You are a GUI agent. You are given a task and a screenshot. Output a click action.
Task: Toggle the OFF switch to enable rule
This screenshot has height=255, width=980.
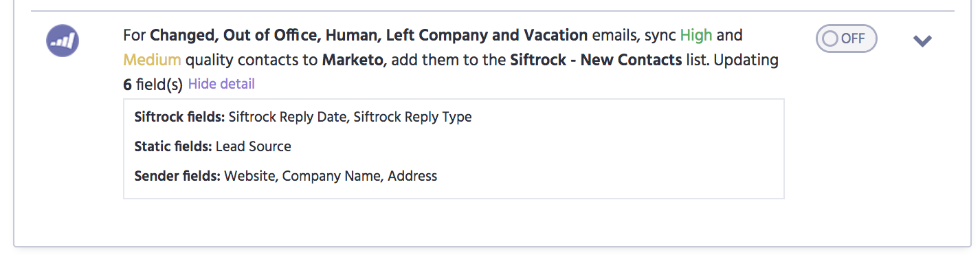tap(846, 38)
